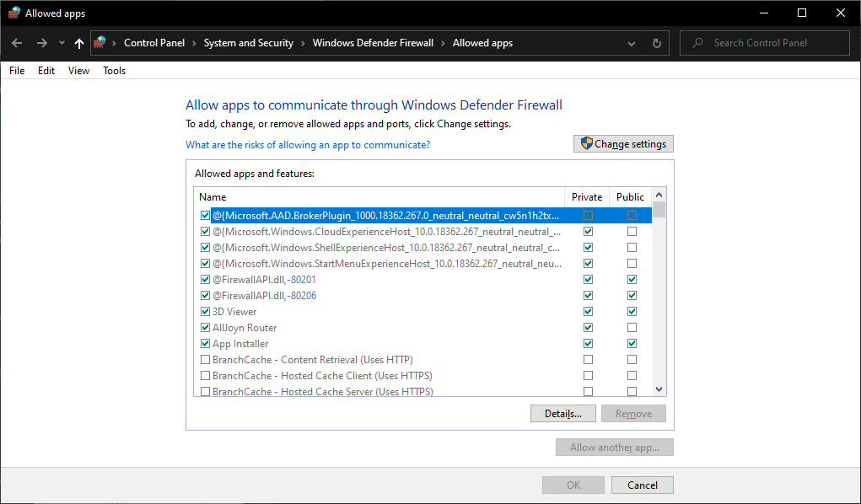Toggle App Installer Private checkbox
The image size is (861, 504).
point(588,344)
